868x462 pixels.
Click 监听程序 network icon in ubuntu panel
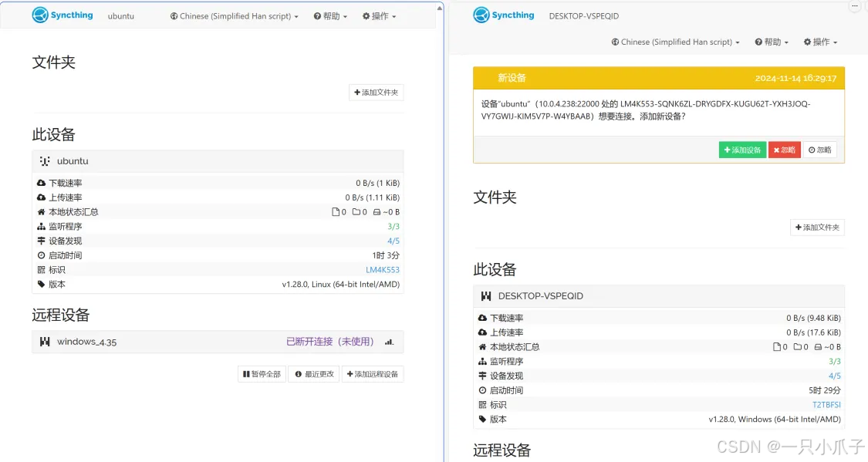click(41, 226)
